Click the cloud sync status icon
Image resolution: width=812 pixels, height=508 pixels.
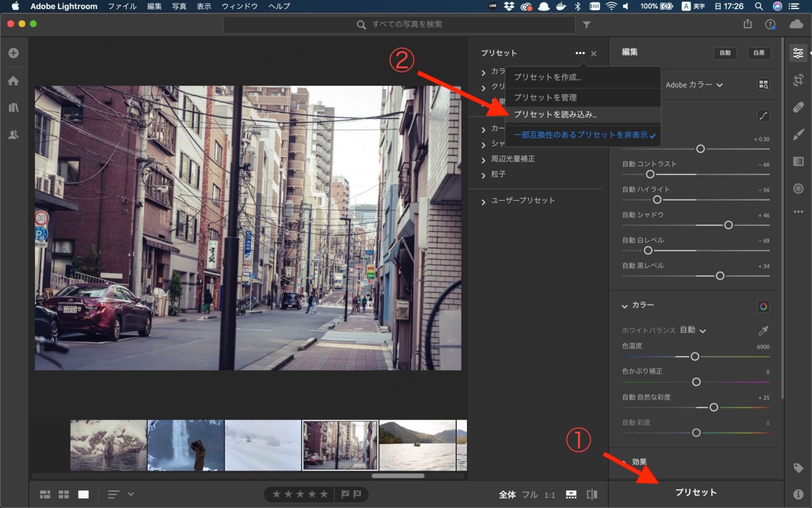pyautogui.click(x=796, y=24)
